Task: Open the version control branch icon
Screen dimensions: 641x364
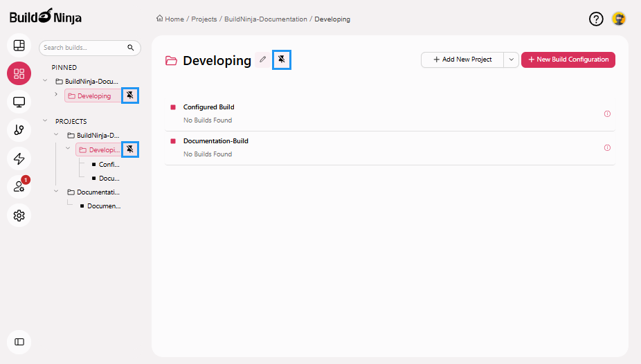Action: click(x=19, y=130)
